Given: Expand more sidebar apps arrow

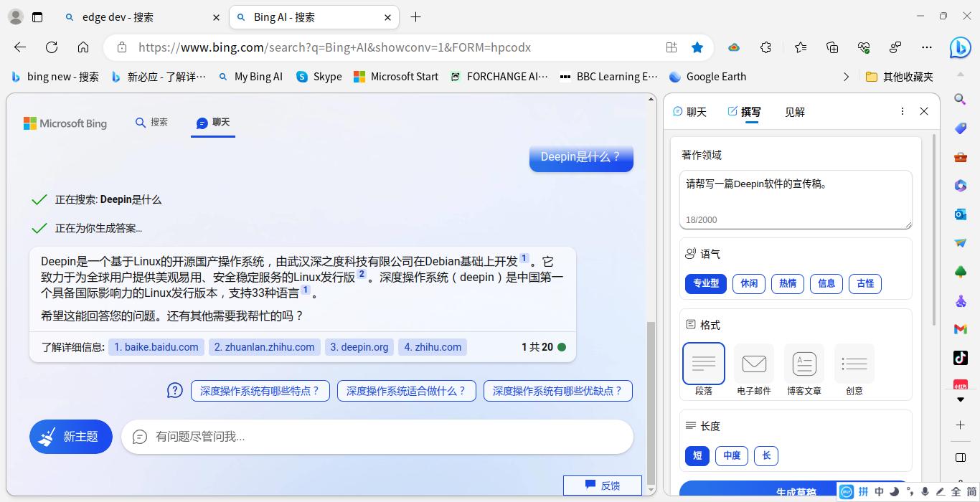Looking at the screenshot, I should tap(961, 400).
